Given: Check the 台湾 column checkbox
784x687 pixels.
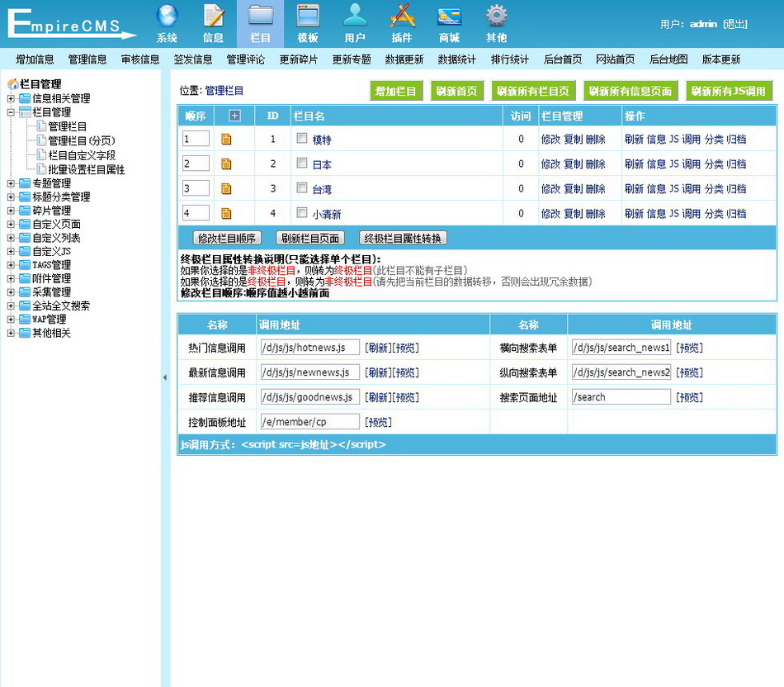Looking at the screenshot, I should tap(302, 187).
